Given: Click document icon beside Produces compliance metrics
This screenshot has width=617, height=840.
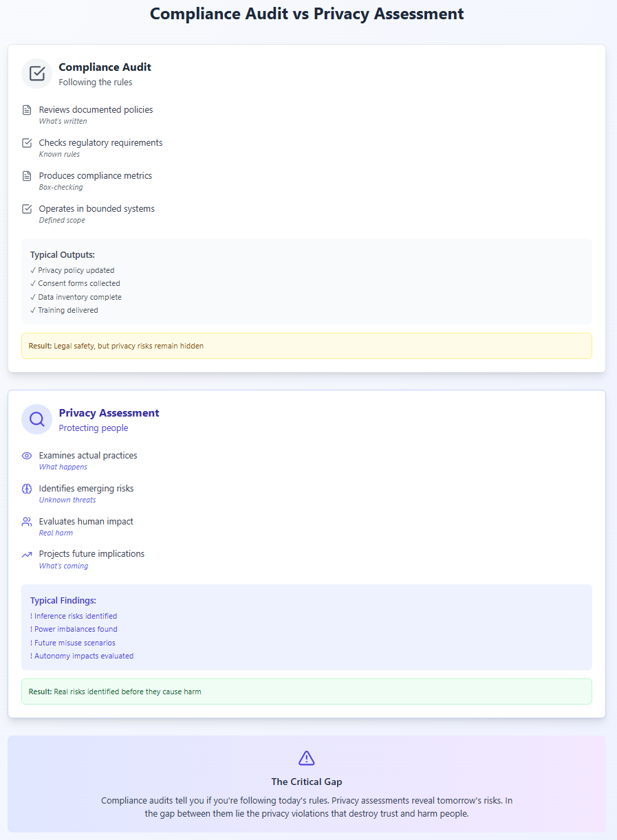Looking at the screenshot, I should tap(27, 176).
